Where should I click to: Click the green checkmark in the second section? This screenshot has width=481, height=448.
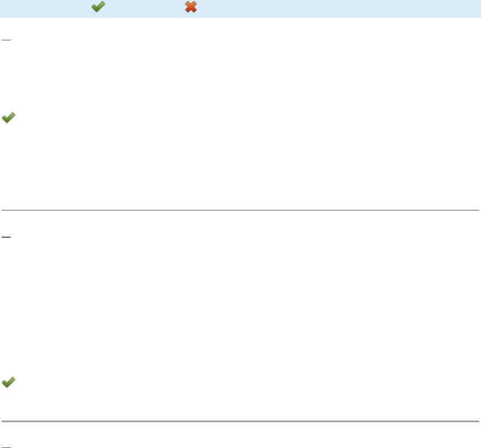(x=8, y=382)
